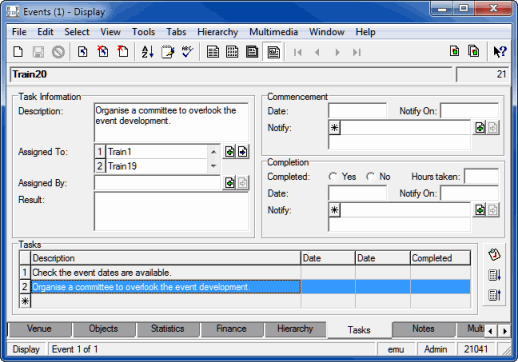The height and width of the screenshot is (362, 518).
Task: Open the Help menu
Action: (x=365, y=32)
